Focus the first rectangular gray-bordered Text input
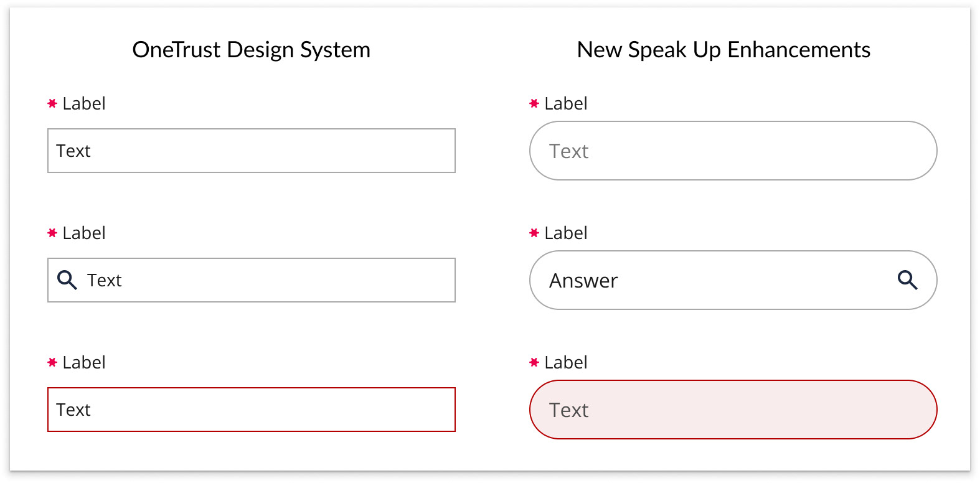The image size is (980, 483). [x=252, y=151]
